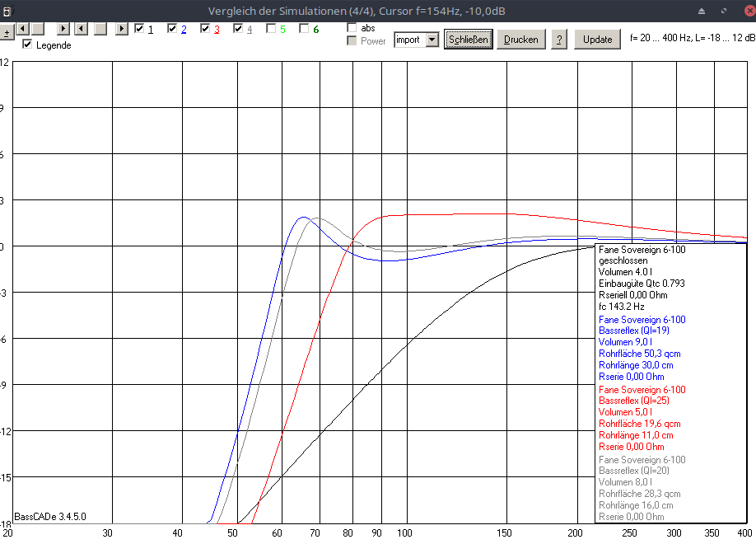Enable the abs checkbox

click(x=352, y=28)
